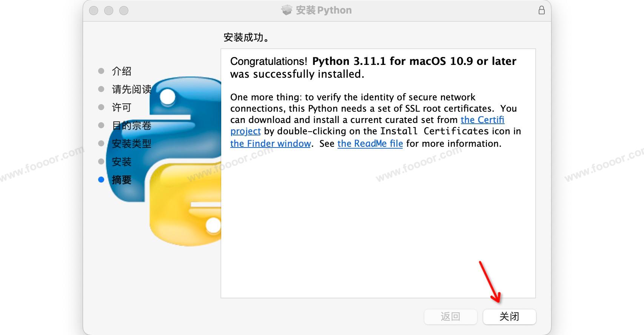644x335 pixels.
Task: Choose the 安装类型 step
Action: click(131, 144)
